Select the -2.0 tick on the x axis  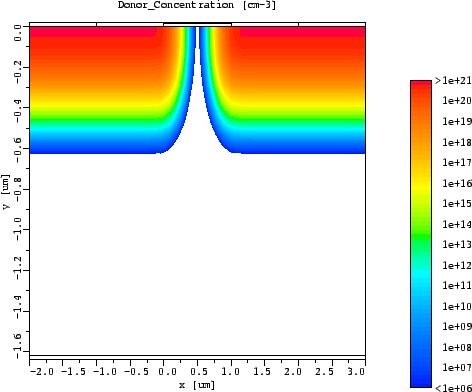42,371
